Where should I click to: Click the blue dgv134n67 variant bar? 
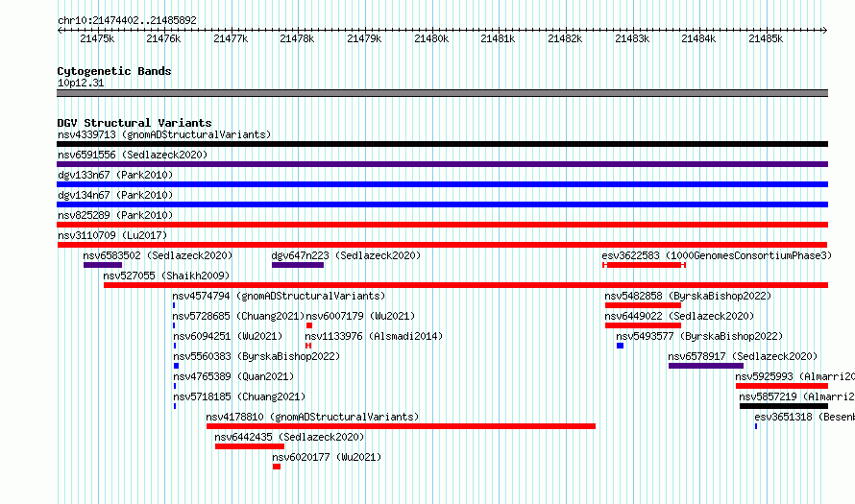442,204
